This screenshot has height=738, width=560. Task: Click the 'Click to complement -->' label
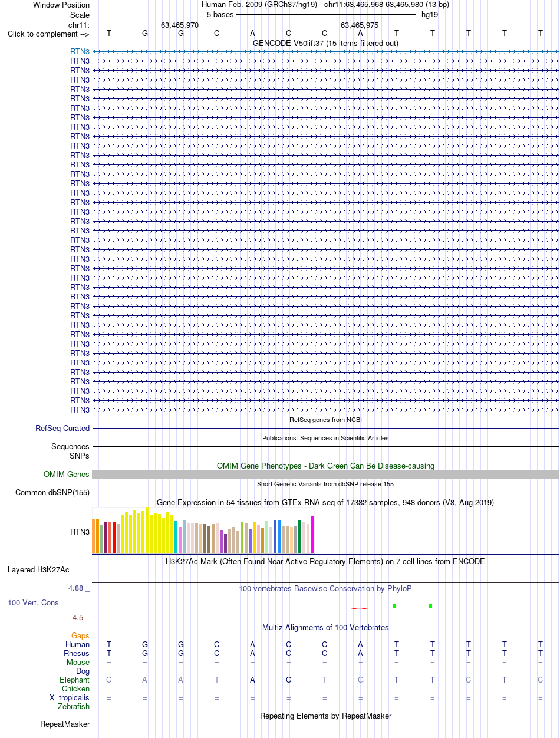[48, 34]
